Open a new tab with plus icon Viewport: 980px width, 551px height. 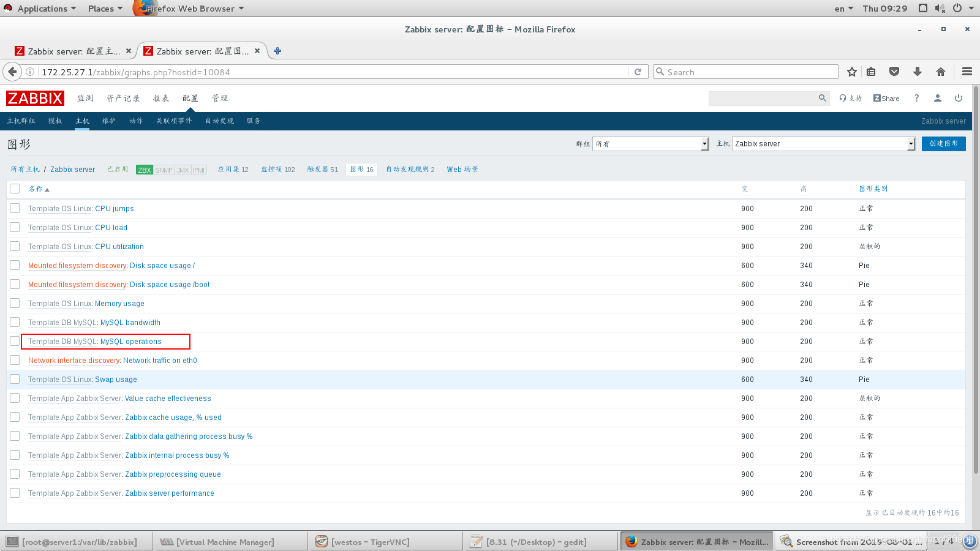[x=277, y=51]
